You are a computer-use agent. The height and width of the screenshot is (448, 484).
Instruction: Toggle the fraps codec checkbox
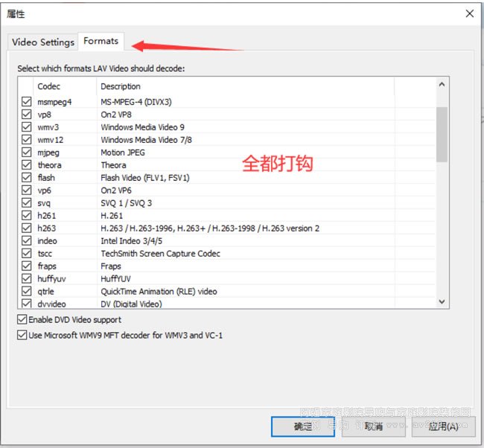(27, 266)
